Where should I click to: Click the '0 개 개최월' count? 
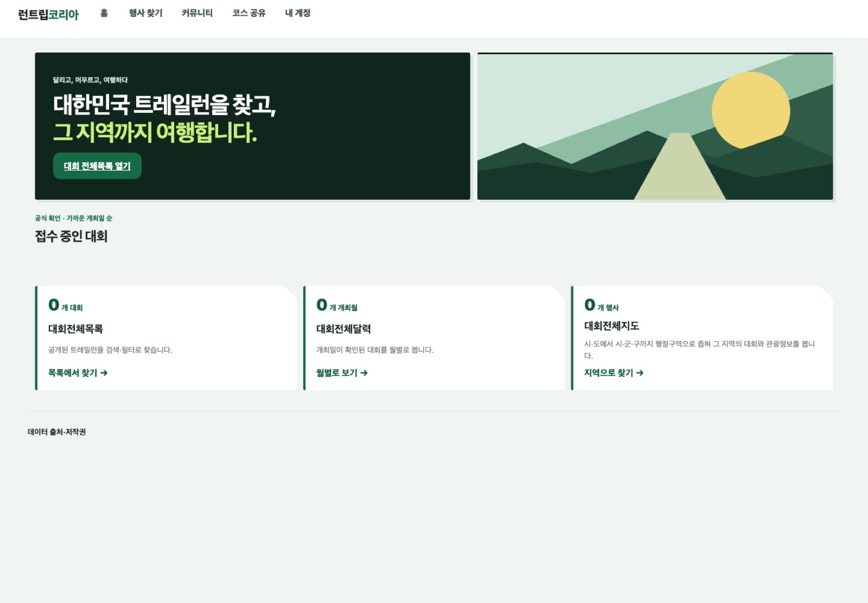tap(337, 305)
